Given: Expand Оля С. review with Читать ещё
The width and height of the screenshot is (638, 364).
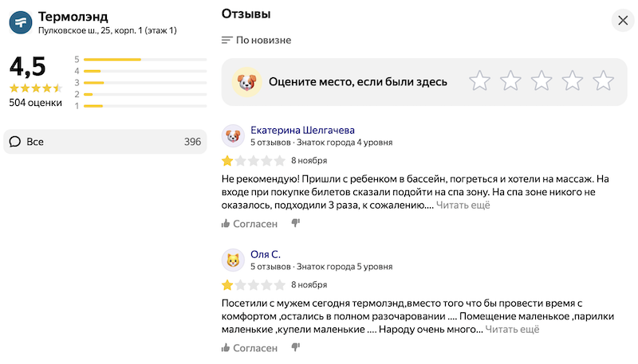Looking at the screenshot, I should [513, 330].
